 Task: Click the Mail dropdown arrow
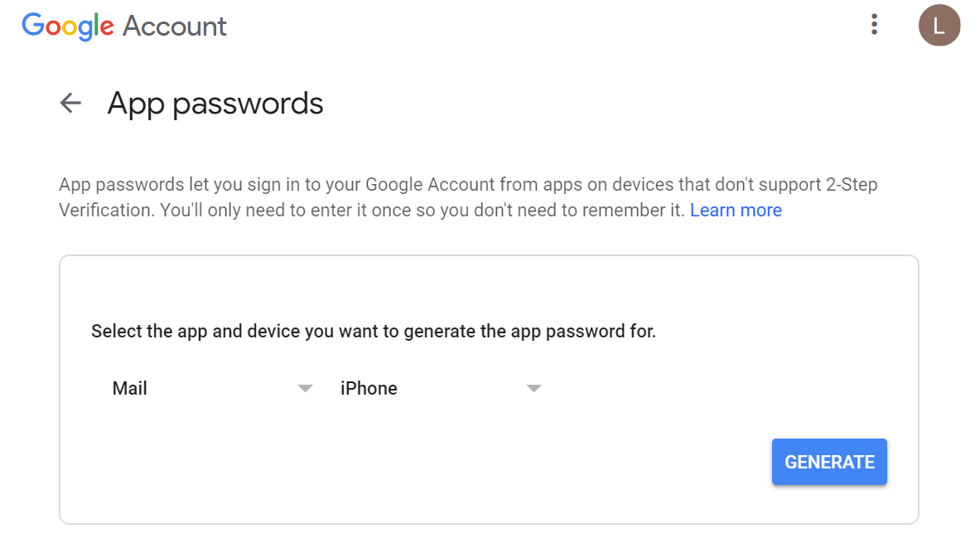click(x=305, y=388)
